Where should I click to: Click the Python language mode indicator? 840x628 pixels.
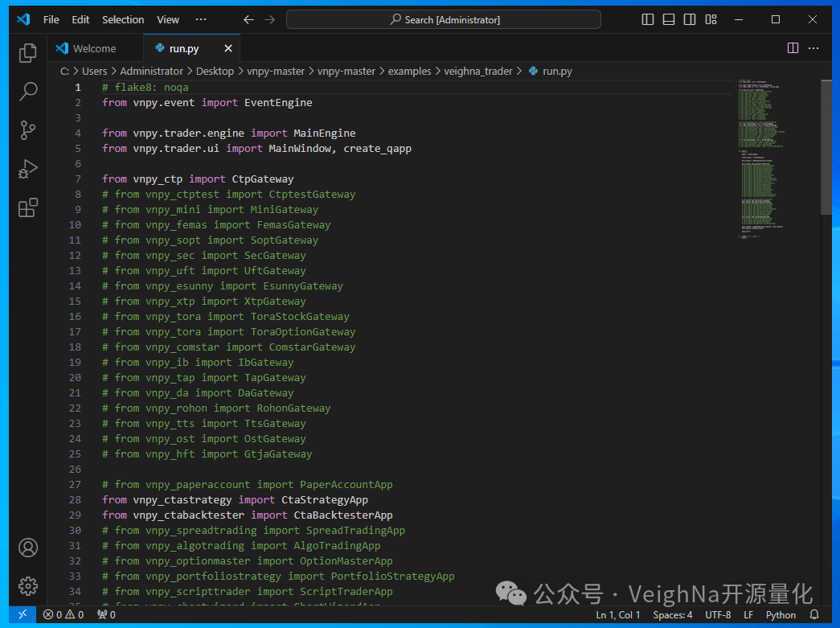781,614
